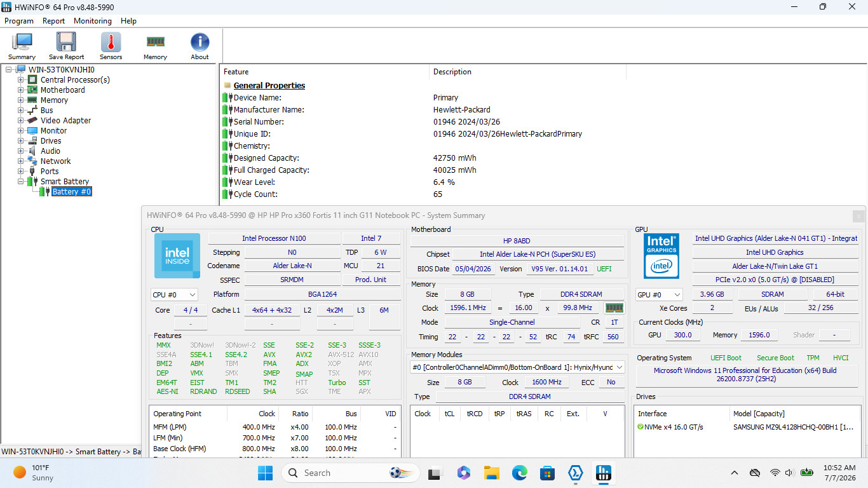Expand the Motherboard tree node

tap(21, 90)
